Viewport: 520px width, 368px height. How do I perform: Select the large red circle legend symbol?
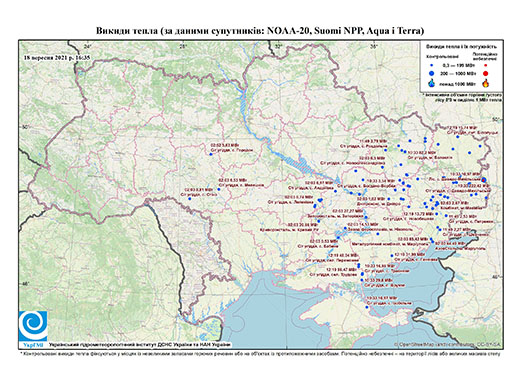(486, 73)
